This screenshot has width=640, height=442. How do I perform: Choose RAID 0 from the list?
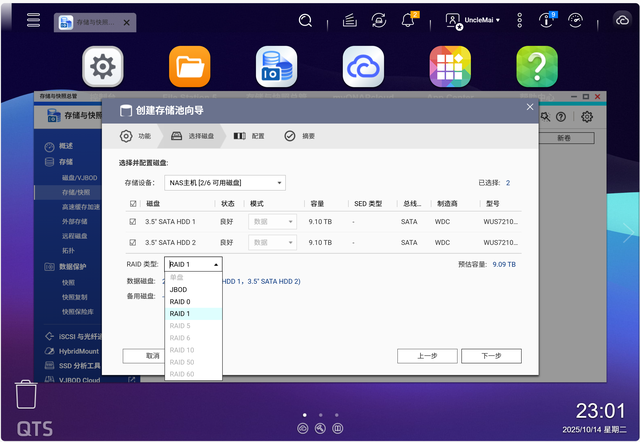click(179, 301)
